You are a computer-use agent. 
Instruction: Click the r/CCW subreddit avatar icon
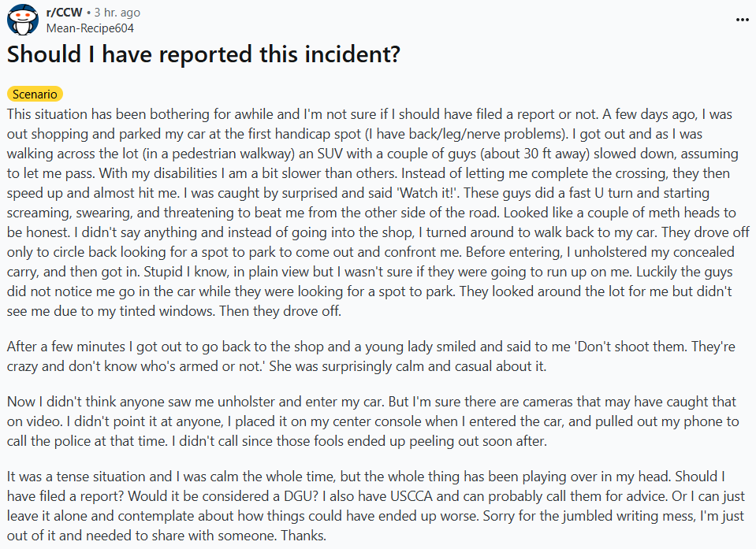(23, 20)
